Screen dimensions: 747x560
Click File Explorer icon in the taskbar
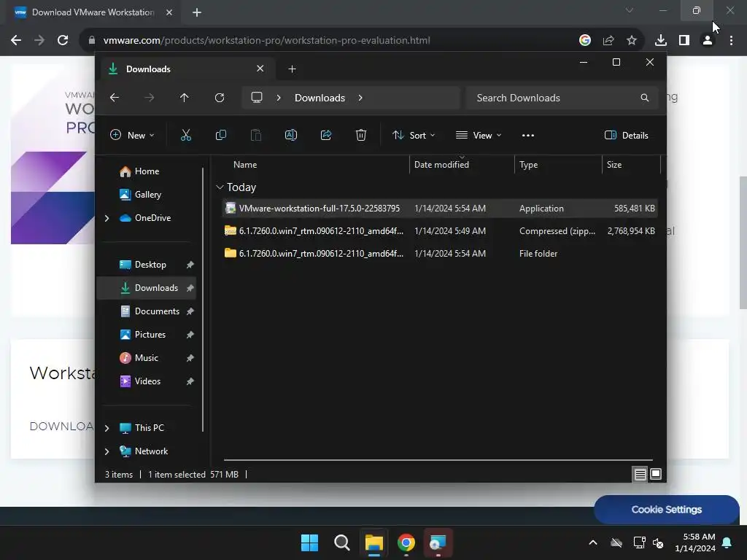tap(374, 542)
